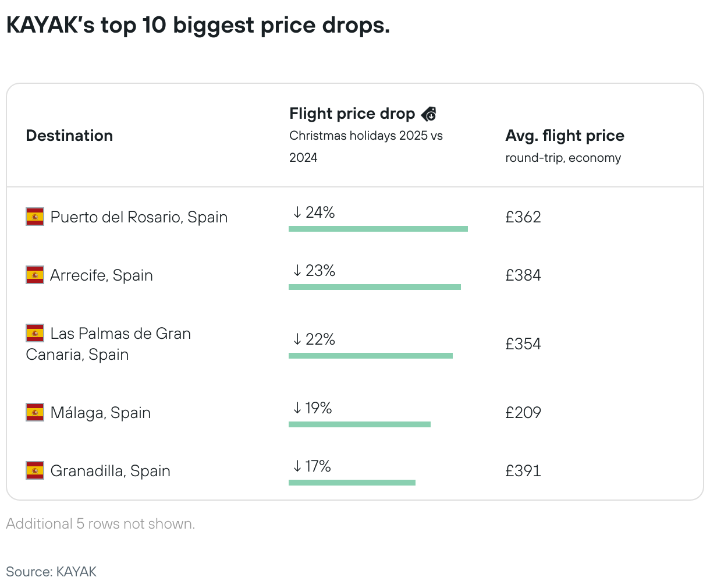Click the green bar for the 24% drop
Screen dimensions: 710x588
[x=378, y=229]
